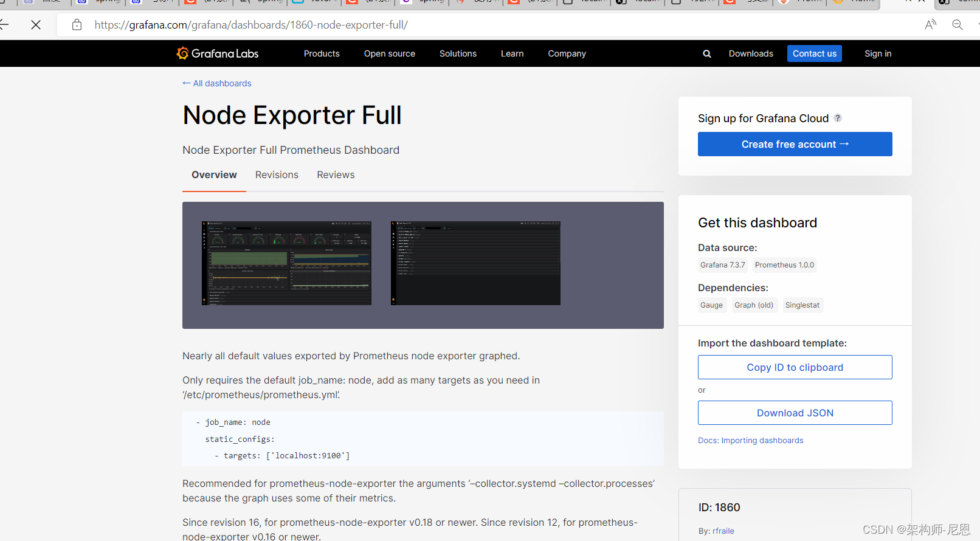Open the first dashboard screenshot thumbnail
This screenshot has height=541, width=980.
point(286,263)
